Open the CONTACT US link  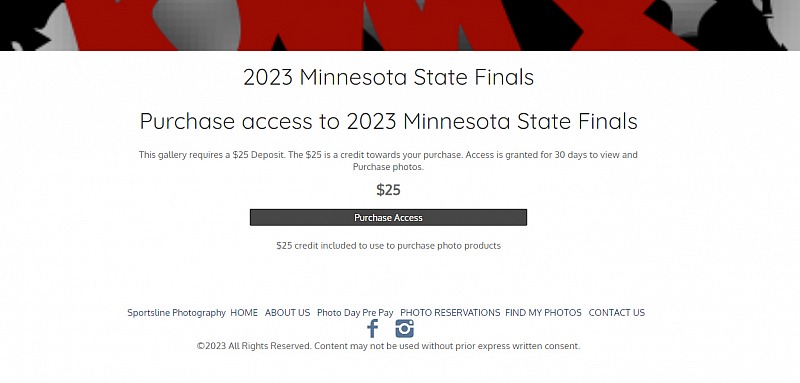617,313
